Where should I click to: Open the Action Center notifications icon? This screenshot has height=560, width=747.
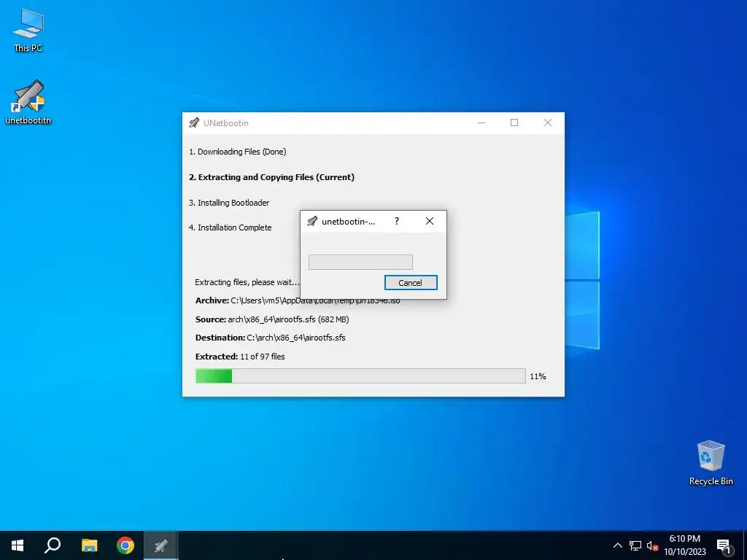(724, 545)
